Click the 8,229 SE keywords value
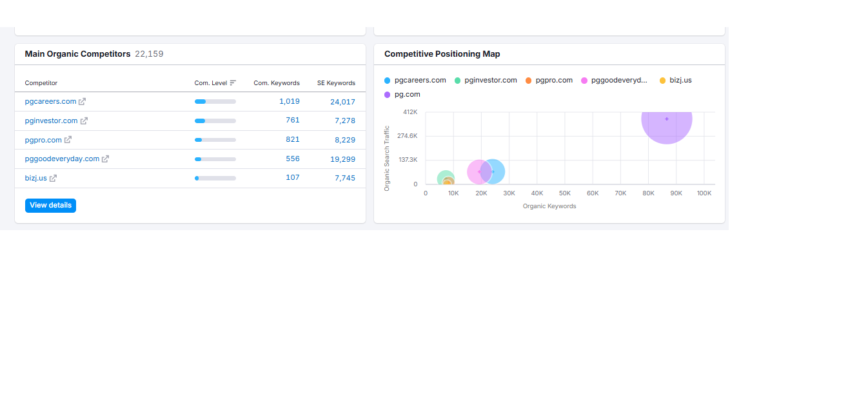868x410 pixels. click(345, 140)
